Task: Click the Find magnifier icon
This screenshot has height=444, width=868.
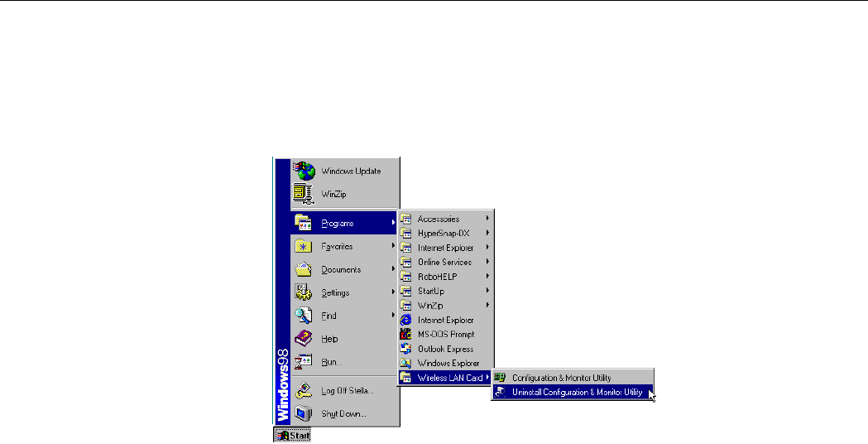Action: click(304, 316)
